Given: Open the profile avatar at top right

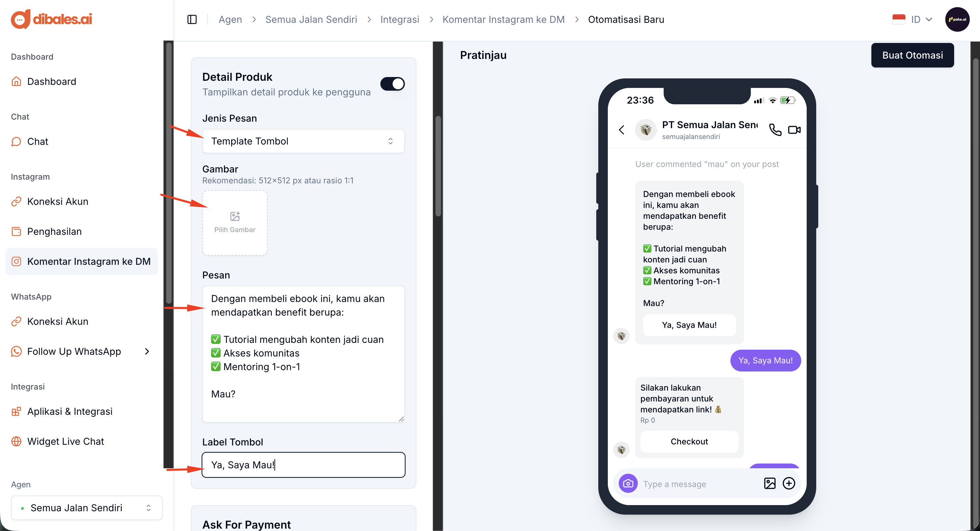Looking at the screenshot, I should tap(957, 19).
